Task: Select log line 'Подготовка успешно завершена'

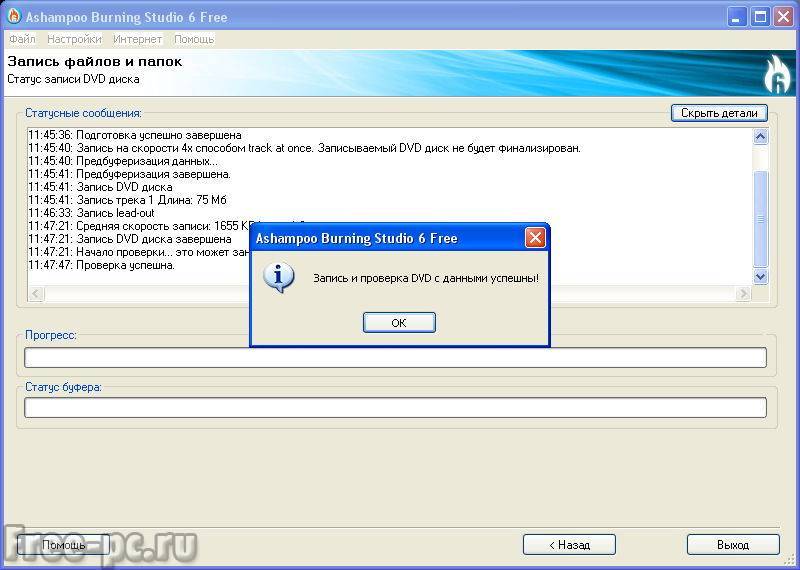Action: pyautogui.click(x=135, y=135)
